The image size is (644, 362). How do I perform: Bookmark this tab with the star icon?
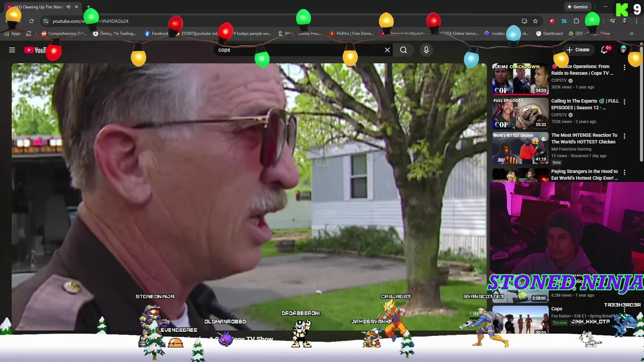coord(535,21)
